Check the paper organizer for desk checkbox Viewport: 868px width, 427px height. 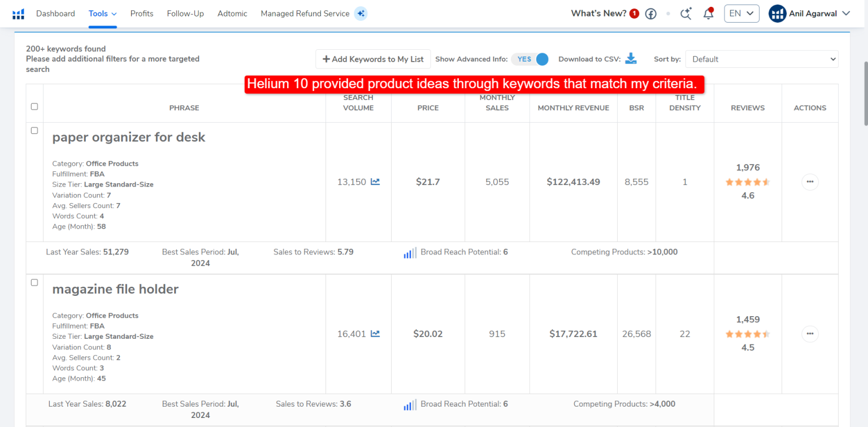coord(34,130)
